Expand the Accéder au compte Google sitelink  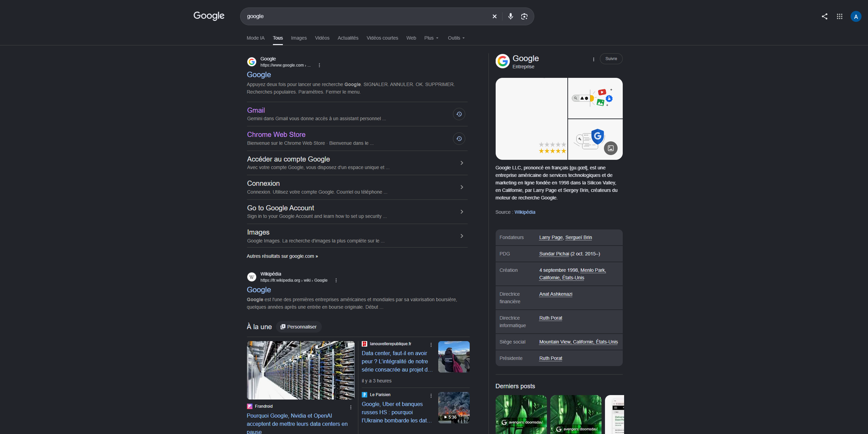461,163
